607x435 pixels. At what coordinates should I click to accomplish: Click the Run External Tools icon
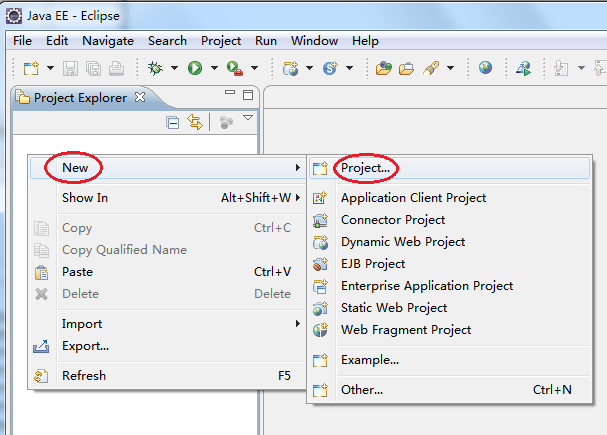coord(235,69)
